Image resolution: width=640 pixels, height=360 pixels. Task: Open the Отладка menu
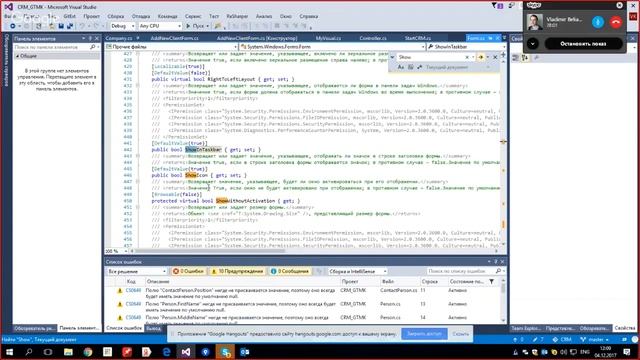click(x=141, y=16)
